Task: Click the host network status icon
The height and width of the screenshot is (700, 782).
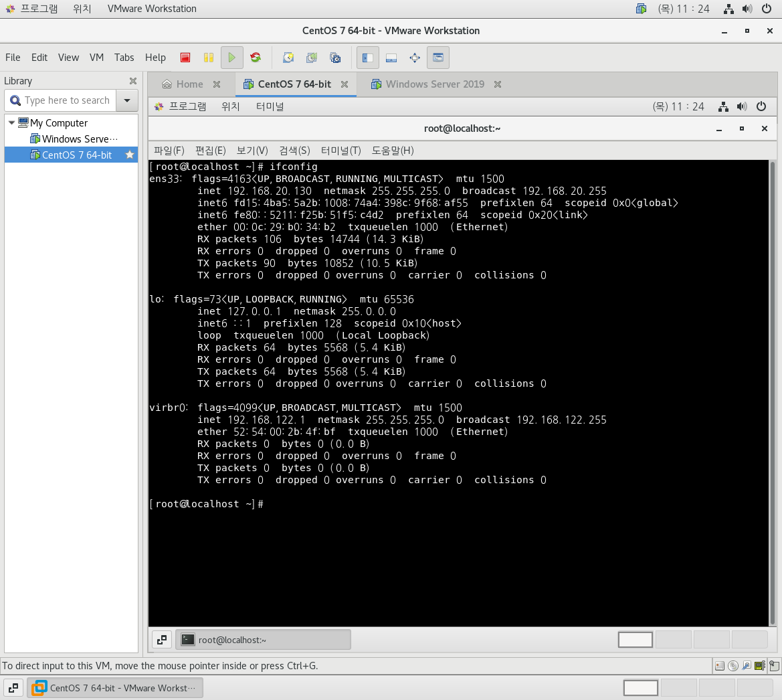Action: (728, 9)
